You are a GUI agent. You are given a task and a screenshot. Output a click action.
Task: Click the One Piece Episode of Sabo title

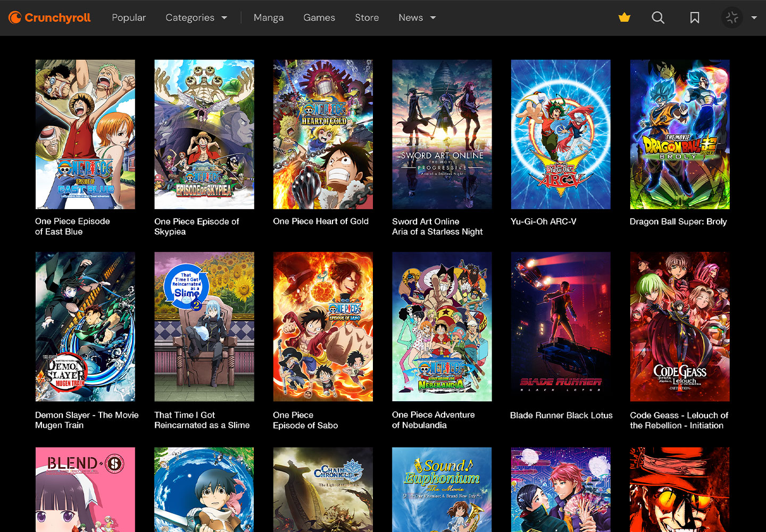[305, 420]
